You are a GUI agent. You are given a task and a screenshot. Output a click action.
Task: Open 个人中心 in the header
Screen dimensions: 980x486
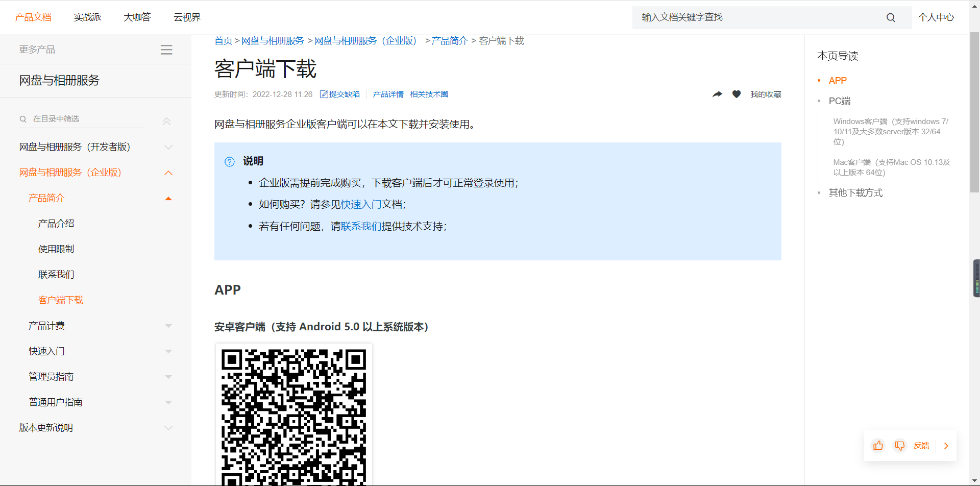pos(936,17)
